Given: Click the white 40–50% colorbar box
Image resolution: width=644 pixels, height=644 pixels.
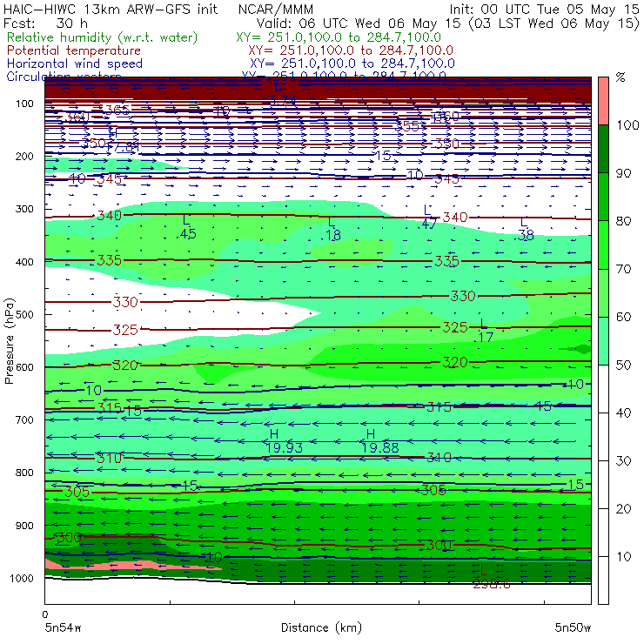Looking at the screenshot, I should [603, 388].
